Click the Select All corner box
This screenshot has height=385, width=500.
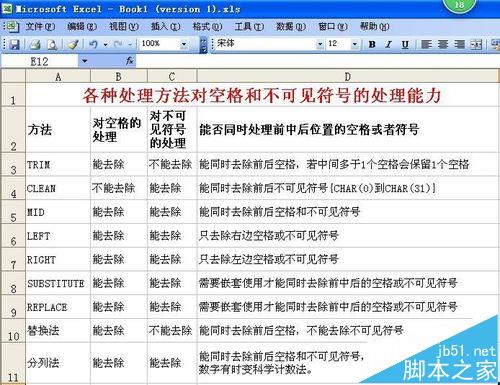pos(13,77)
